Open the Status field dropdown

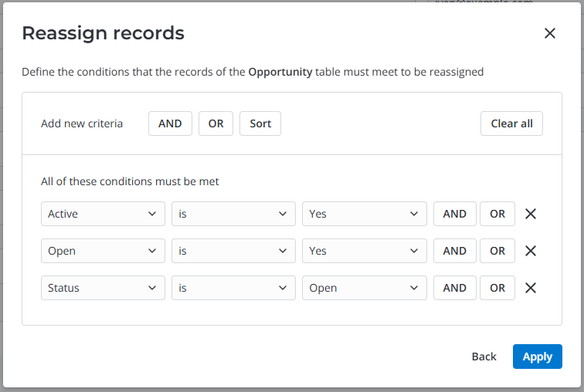pyautogui.click(x=103, y=288)
